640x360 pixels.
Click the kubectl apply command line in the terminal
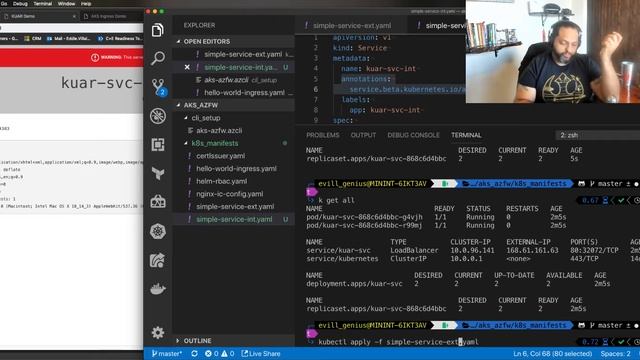pyautogui.click(x=398, y=342)
